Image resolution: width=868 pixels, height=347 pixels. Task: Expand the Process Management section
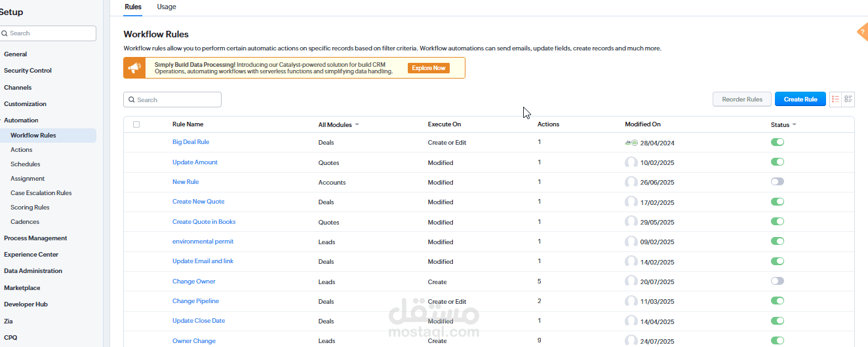35,238
